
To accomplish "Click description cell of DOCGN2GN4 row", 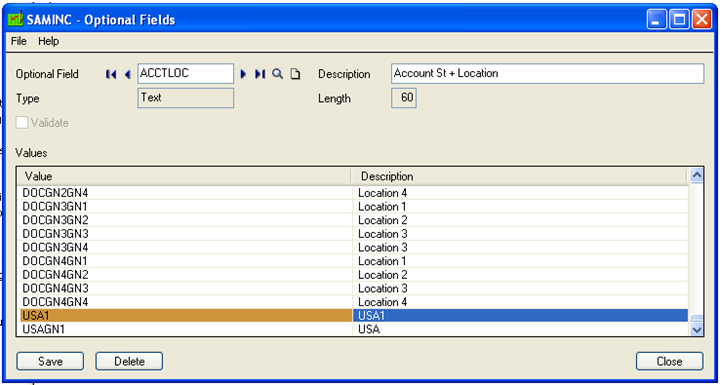I will [x=520, y=193].
